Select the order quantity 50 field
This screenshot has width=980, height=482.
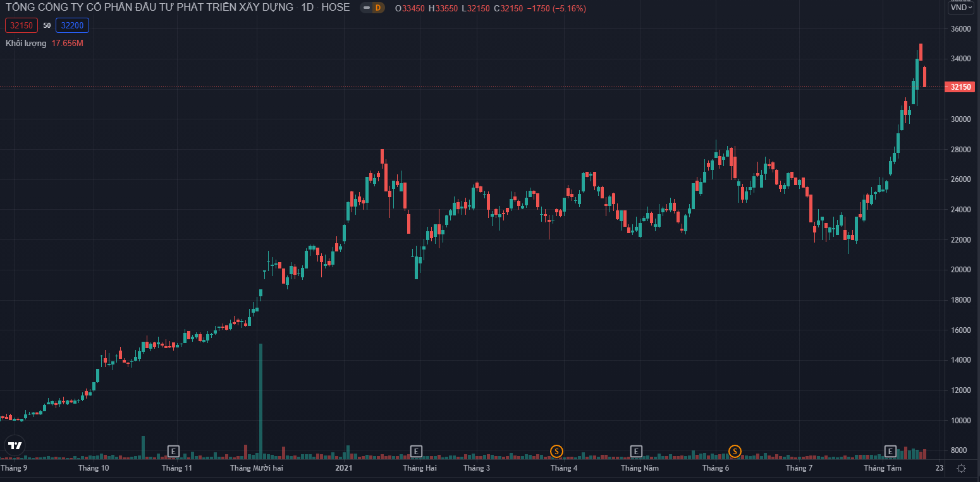click(x=47, y=26)
